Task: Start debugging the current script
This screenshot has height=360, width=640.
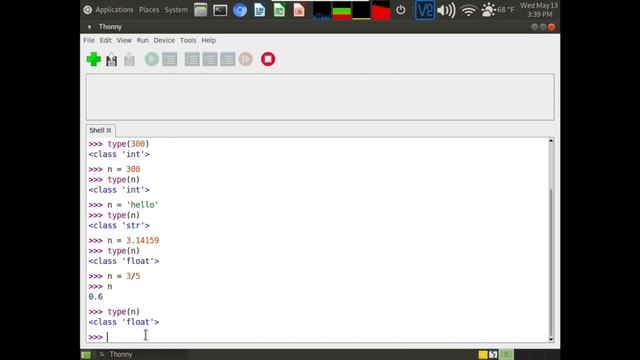Action: (170, 59)
